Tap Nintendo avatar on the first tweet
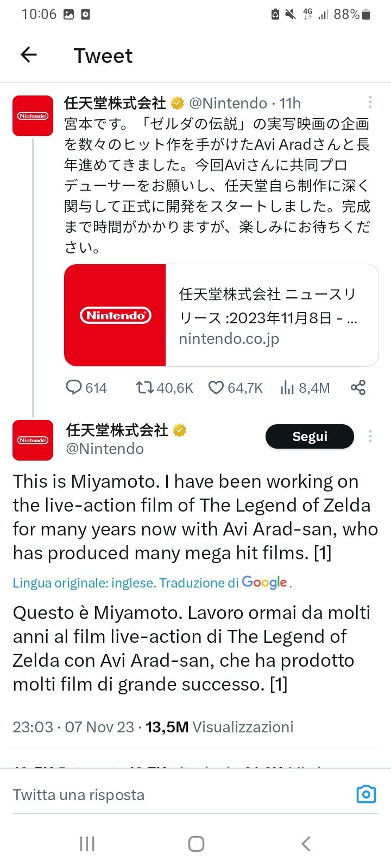Viewport: 391px width, 868px height. tap(33, 116)
